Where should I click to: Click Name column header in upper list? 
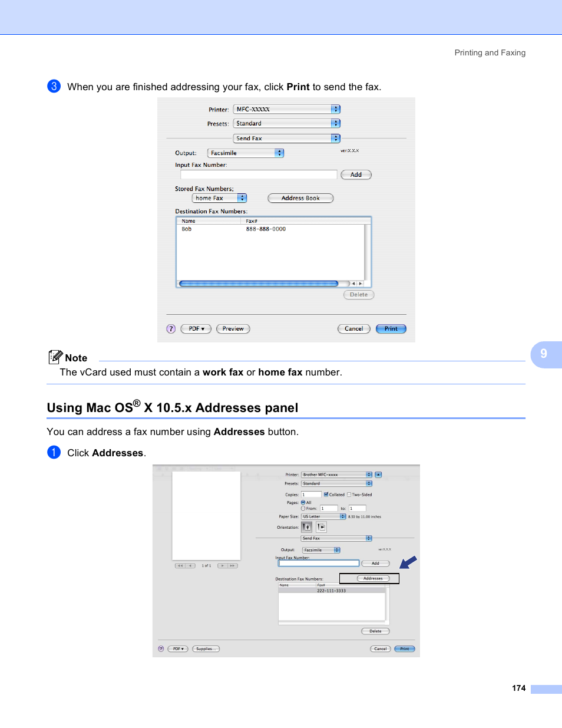[209, 221]
